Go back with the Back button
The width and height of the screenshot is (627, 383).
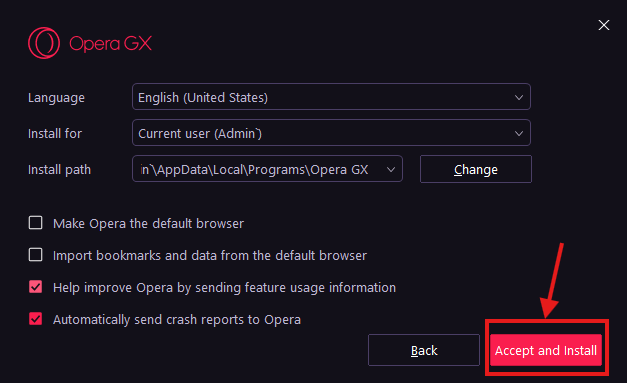point(424,350)
